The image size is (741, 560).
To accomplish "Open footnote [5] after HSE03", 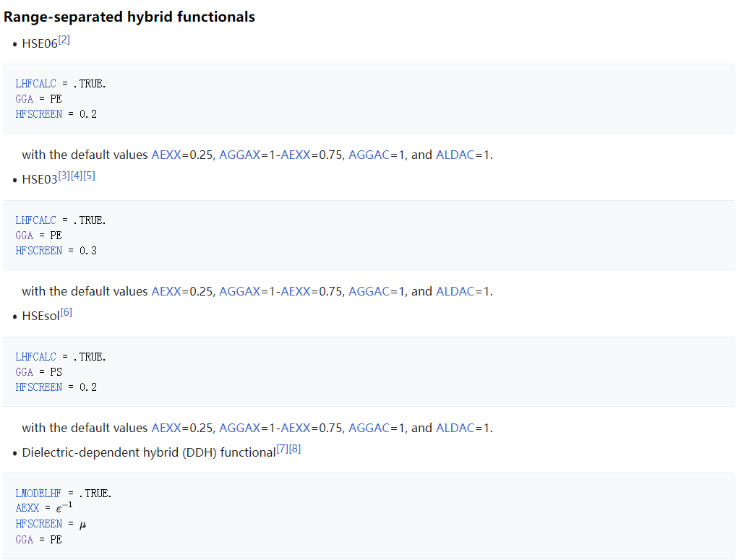I will tap(89, 176).
